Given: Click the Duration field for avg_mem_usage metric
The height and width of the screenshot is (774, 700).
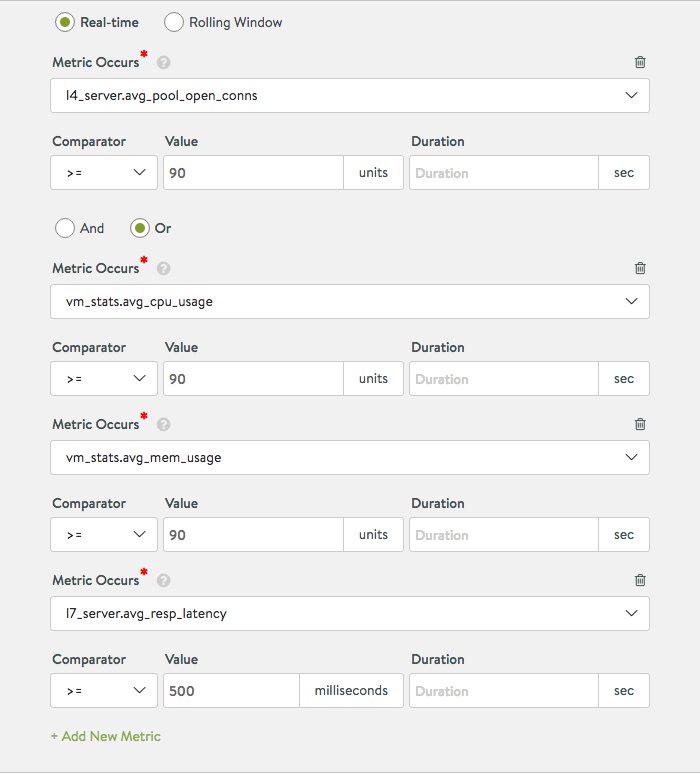Looking at the screenshot, I should point(503,534).
